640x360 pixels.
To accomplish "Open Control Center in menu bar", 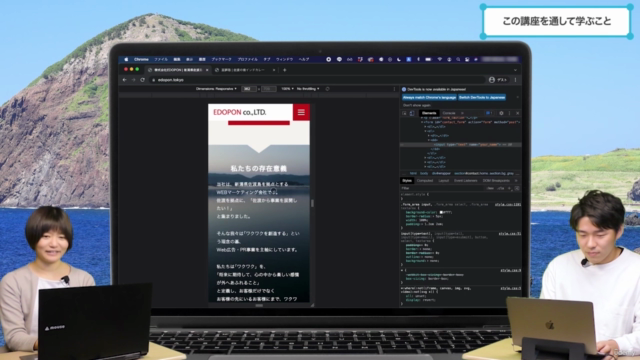I will (x=467, y=59).
